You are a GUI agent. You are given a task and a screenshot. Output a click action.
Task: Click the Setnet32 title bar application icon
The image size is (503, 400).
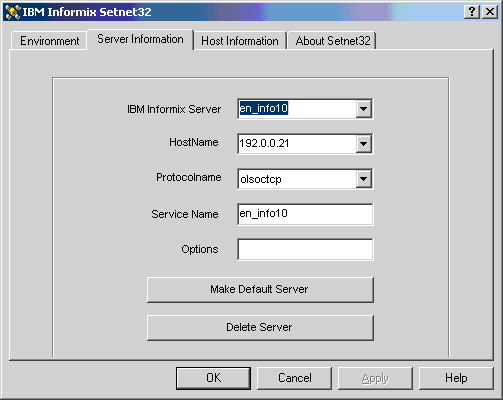(x=13, y=12)
